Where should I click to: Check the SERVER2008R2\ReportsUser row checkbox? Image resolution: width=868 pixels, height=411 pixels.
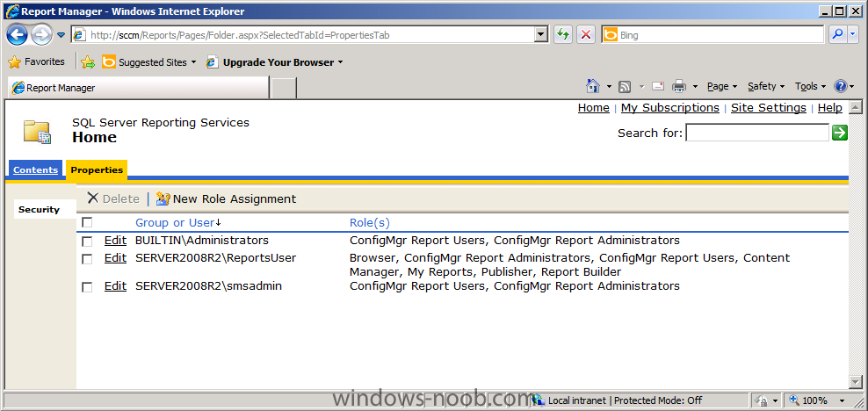pyautogui.click(x=87, y=259)
